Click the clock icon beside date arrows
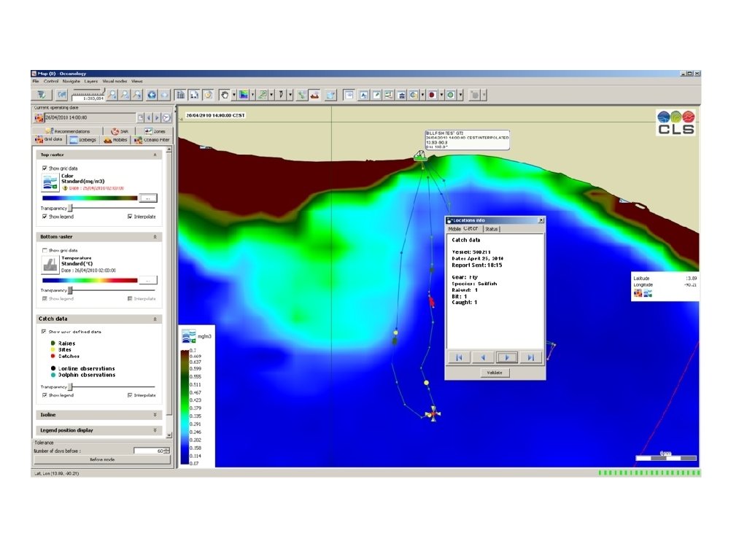747x560 pixels. click(166, 117)
